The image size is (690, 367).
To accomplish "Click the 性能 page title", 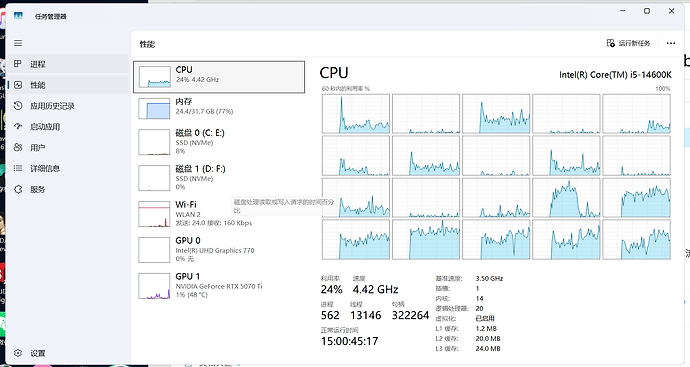I will click(x=147, y=44).
